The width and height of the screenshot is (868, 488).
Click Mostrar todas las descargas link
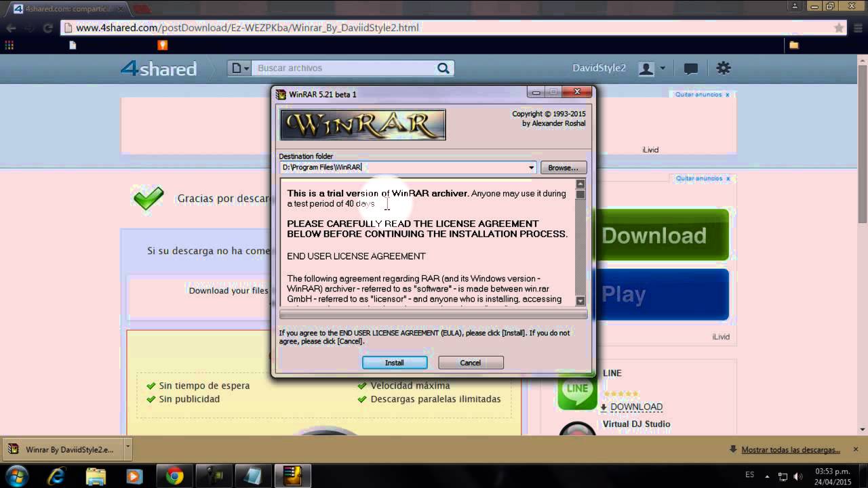coord(791,449)
